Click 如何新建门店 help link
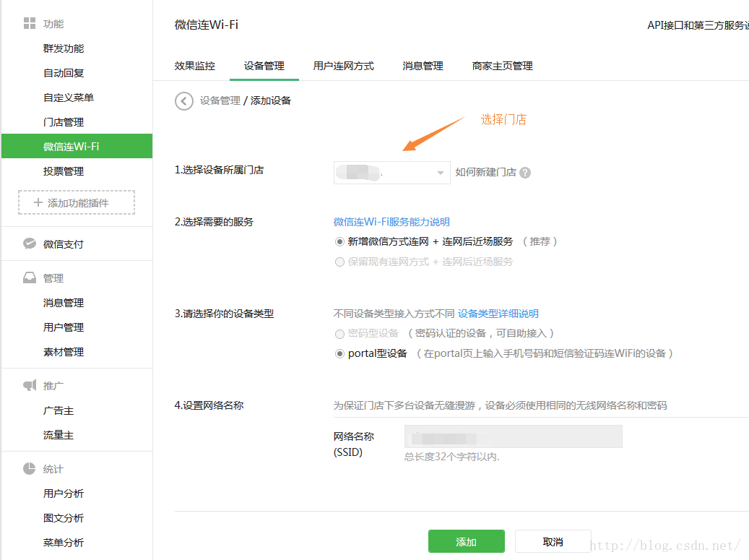The height and width of the screenshot is (560, 749). coord(486,172)
